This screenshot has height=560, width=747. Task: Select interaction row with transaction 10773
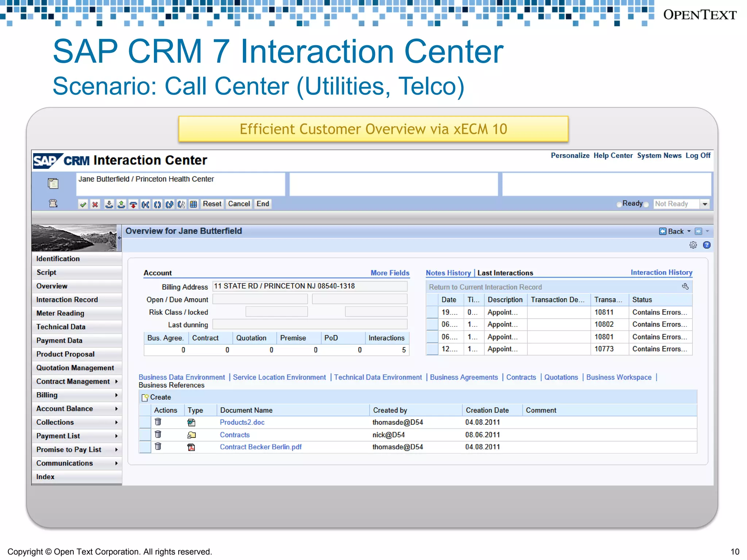click(432, 349)
